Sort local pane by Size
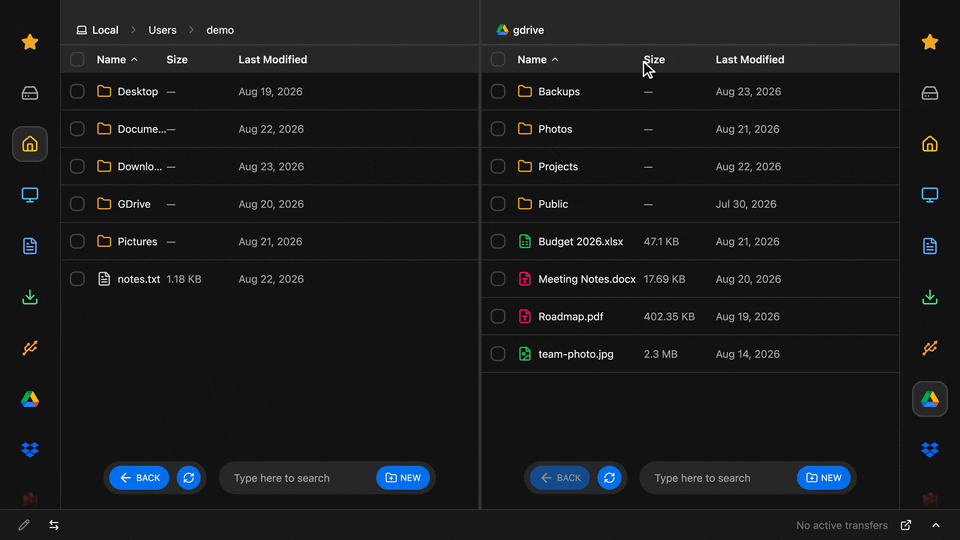Screen dimensions: 960x540 pos(177,59)
